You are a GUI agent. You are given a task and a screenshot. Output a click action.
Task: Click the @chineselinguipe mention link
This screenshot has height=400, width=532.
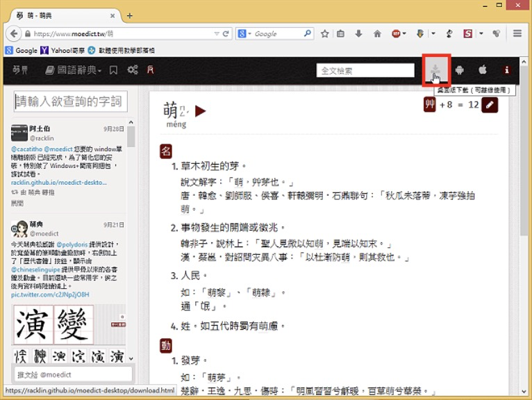coord(35,269)
